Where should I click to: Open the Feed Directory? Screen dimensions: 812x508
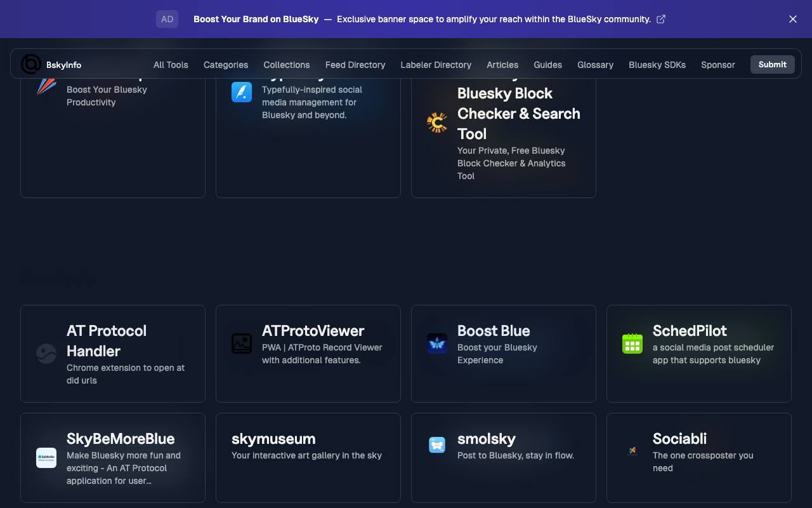(355, 65)
